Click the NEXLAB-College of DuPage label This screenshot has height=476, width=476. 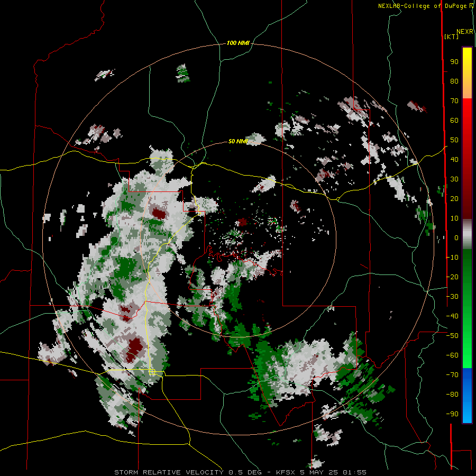click(422, 6)
